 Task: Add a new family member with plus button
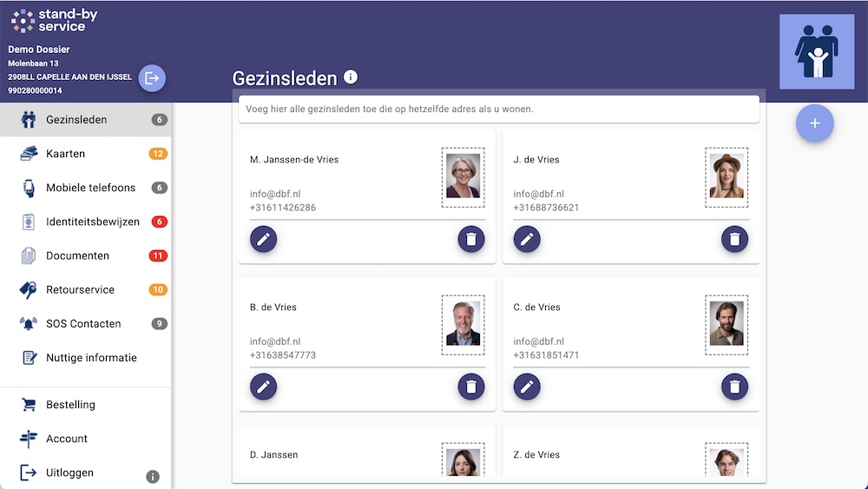point(814,123)
